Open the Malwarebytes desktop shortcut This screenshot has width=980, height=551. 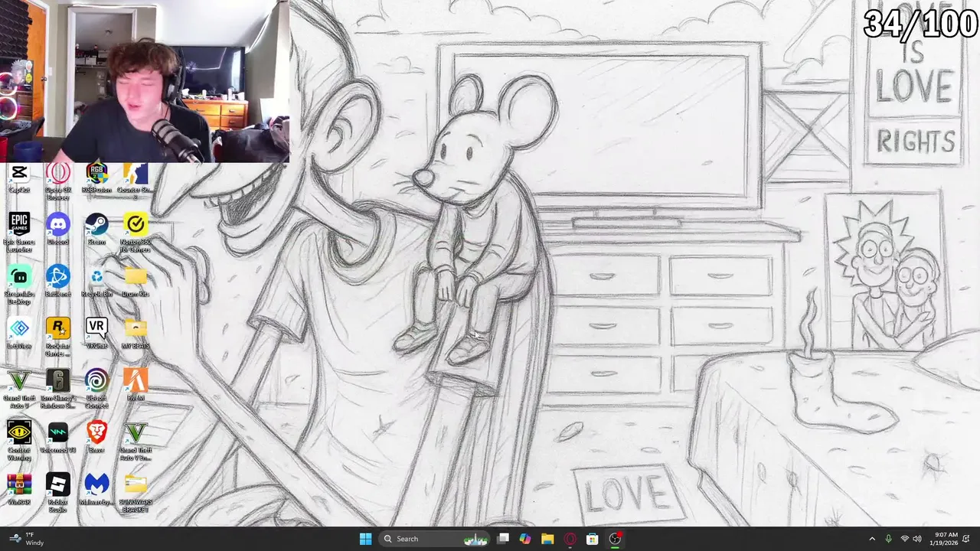point(96,490)
